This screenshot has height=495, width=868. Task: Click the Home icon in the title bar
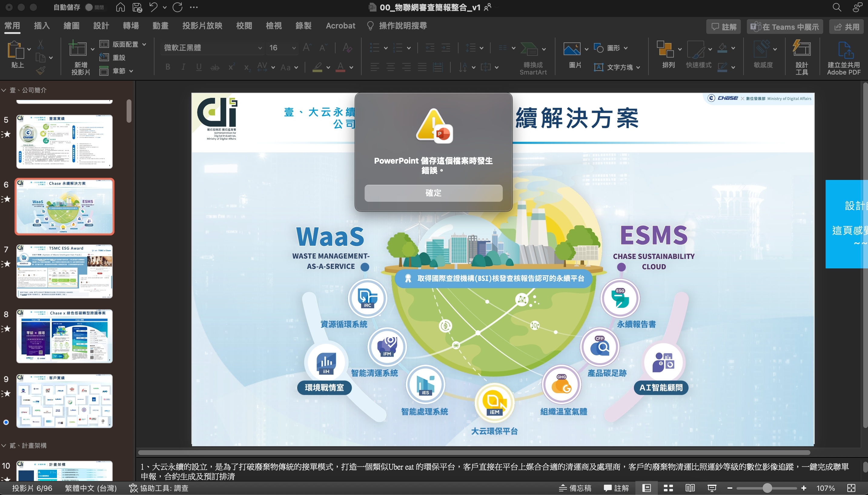pyautogui.click(x=120, y=7)
